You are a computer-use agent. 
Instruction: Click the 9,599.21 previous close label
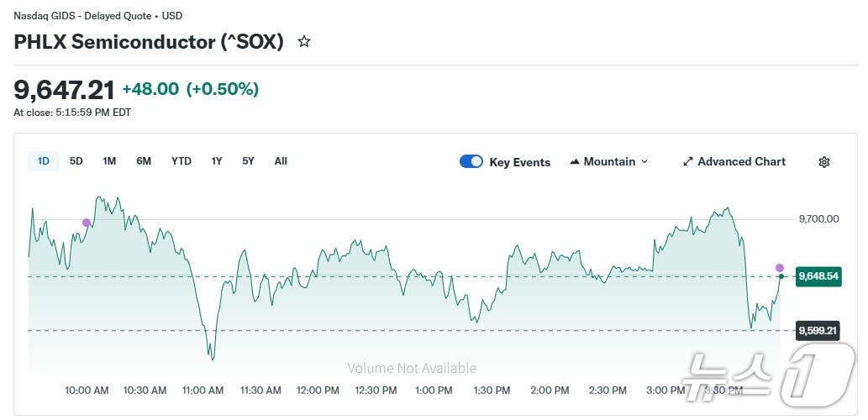pyautogui.click(x=818, y=331)
